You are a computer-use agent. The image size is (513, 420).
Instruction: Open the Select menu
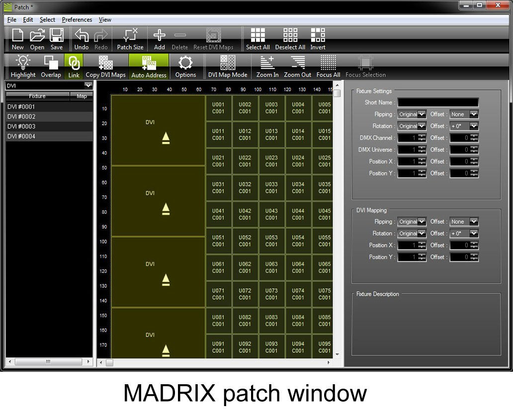point(47,19)
